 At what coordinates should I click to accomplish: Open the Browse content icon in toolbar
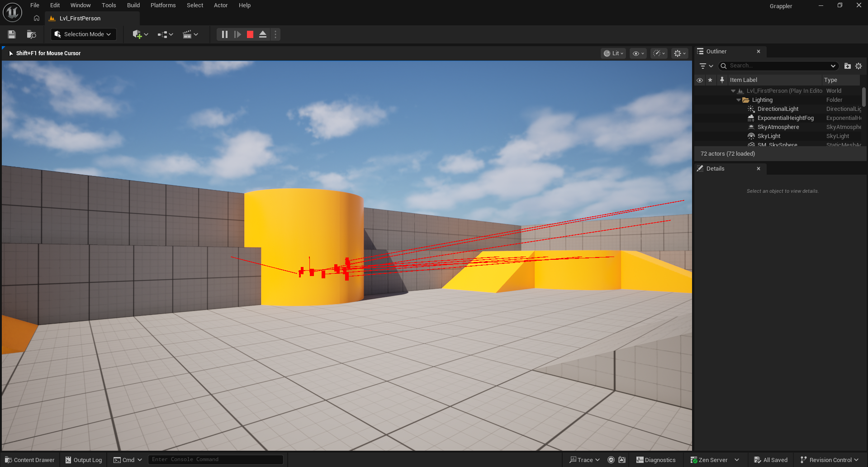click(31, 34)
